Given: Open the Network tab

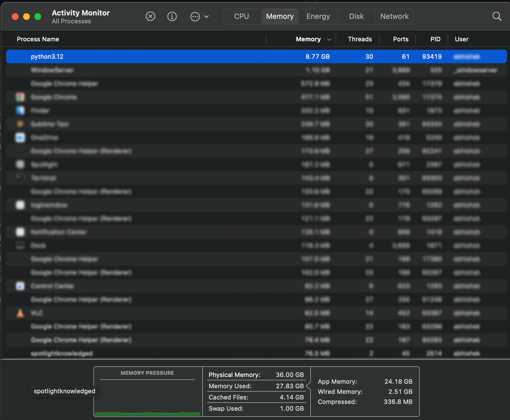Looking at the screenshot, I should (394, 16).
